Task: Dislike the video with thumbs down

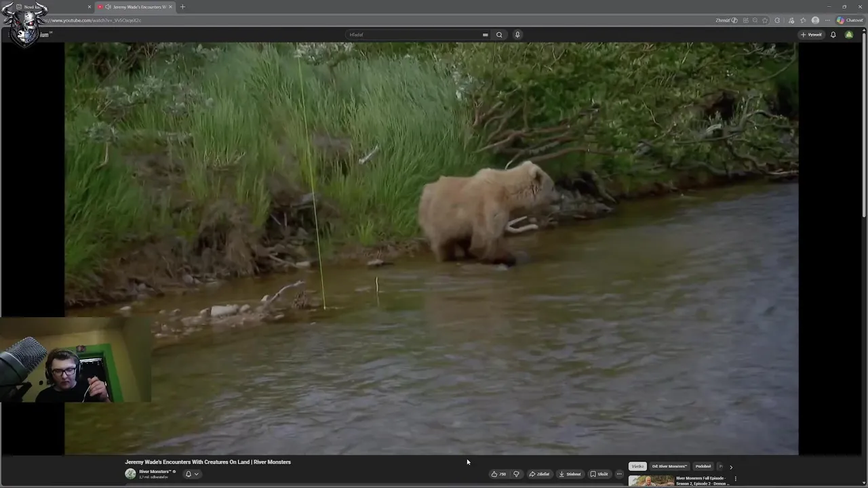Action: coord(516,474)
